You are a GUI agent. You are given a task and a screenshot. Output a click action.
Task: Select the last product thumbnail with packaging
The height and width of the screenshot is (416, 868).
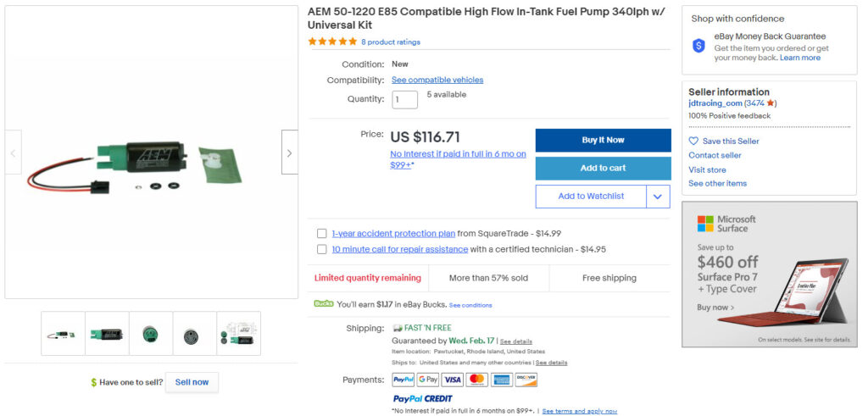click(x=239, y=334)
